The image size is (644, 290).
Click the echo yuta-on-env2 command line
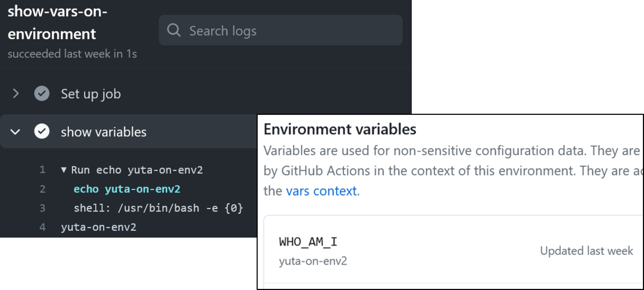[x=127, y=189]
